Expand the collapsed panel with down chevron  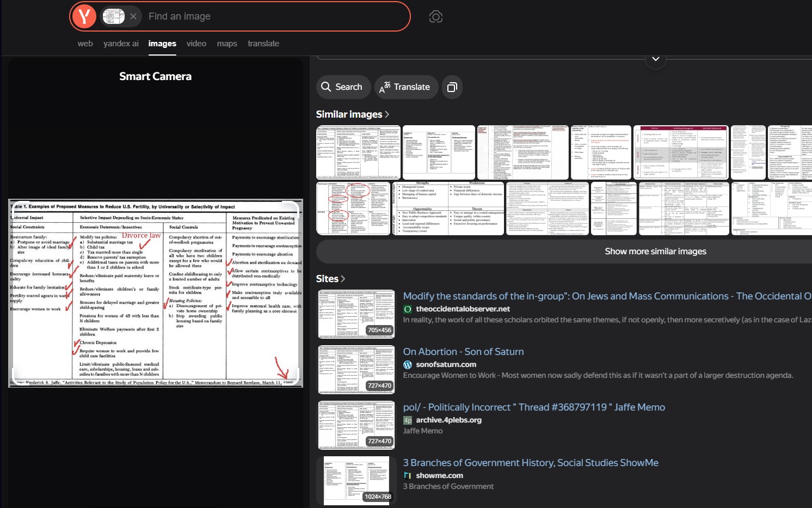pos(656,59)
